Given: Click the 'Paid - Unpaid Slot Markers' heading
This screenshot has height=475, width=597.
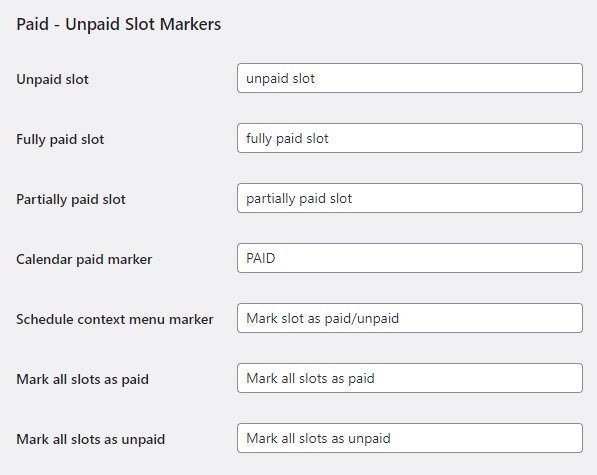Looking at the screenshot, I should coord(118,24).
